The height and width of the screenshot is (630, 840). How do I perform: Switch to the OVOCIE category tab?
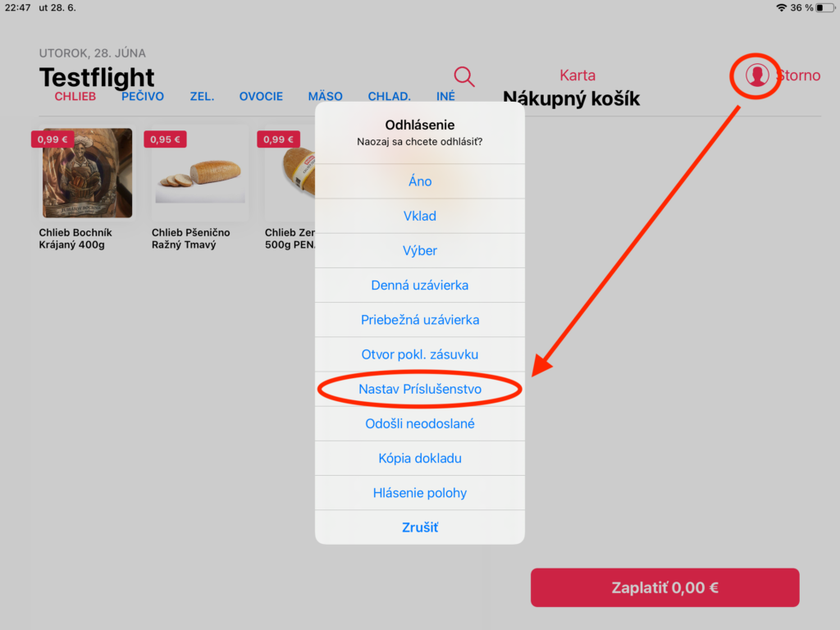click(x=261, y=97)
